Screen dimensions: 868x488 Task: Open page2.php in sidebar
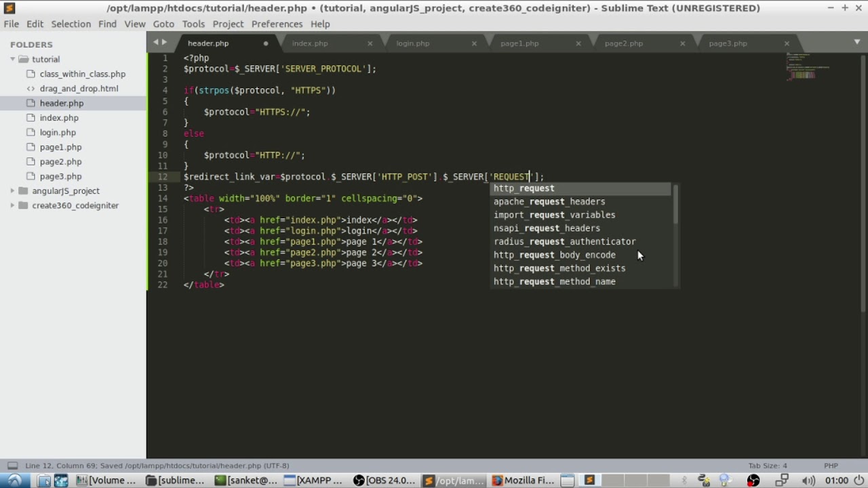[x=60, y=161]
